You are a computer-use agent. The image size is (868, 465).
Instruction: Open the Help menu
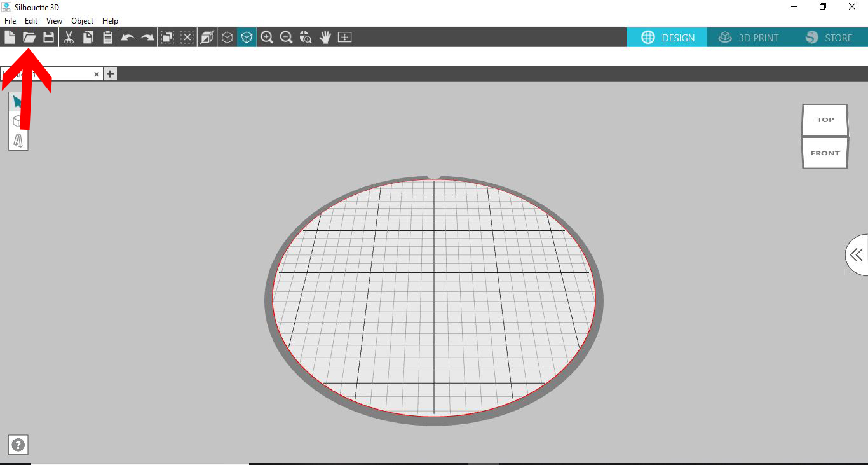pos(111,21)
